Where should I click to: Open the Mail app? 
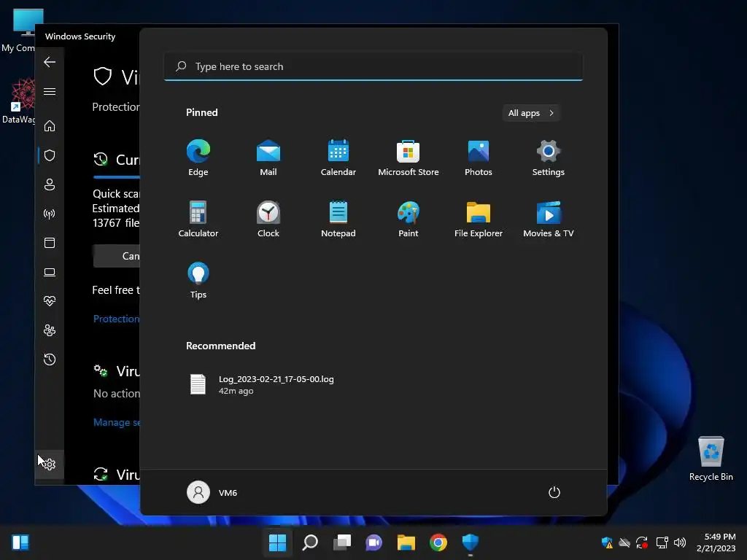pyautogui.click(x=268, y=157)
